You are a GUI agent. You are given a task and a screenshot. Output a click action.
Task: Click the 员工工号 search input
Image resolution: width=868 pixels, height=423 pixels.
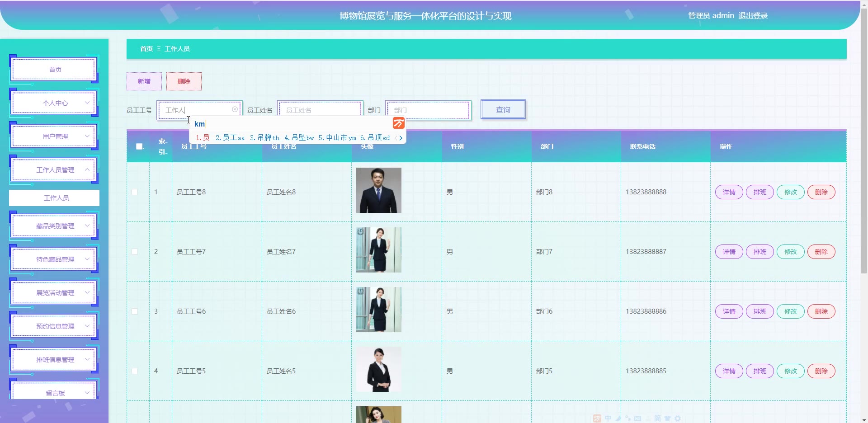[199, 110]
